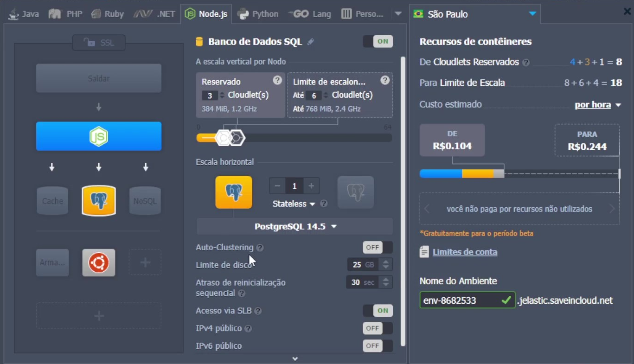Open help for Atraso de reinicialização sequencial
Viewport: 634px width, 364px height.
(242, 294)
